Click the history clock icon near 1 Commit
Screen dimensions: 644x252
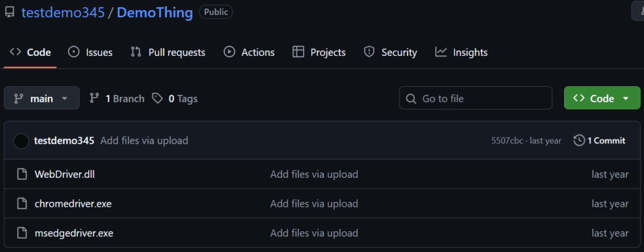click(x=579, y=141)
